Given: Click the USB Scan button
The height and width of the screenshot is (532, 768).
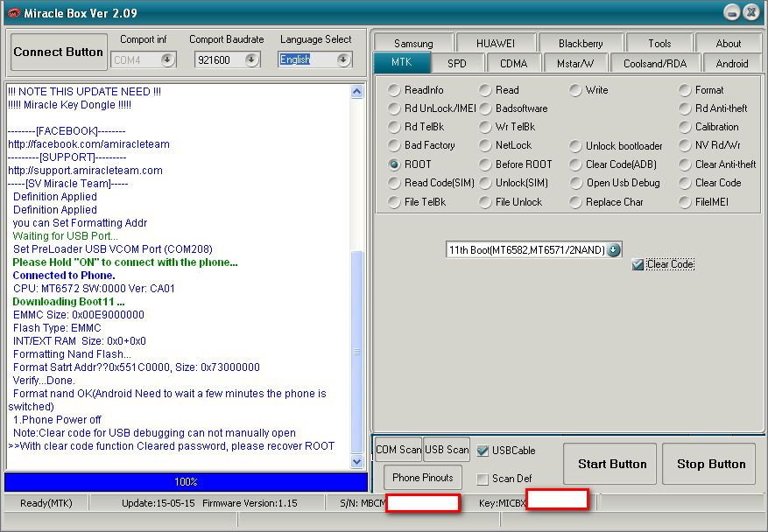Looking at the screenshot, I should click(x=447, y=449).
